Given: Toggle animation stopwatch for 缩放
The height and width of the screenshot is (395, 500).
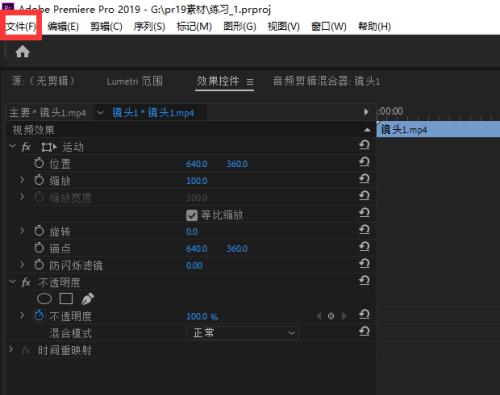Looking at the screenshot, I should pos(39,180).
